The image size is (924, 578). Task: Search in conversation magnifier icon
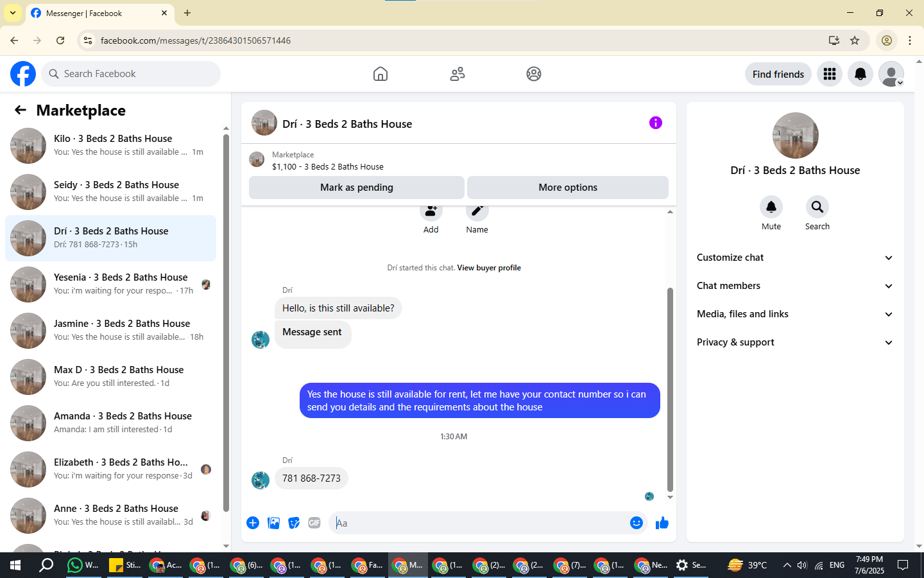[817, 207]
